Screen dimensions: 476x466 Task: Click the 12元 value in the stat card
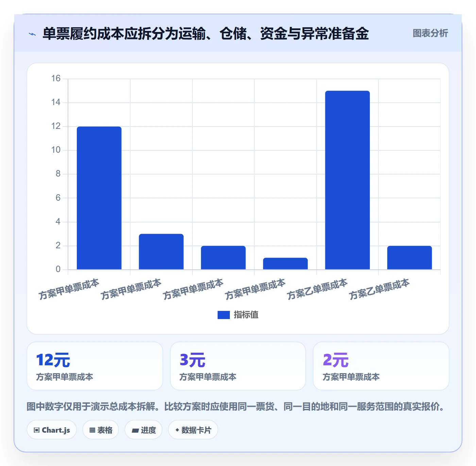point(53,360)
